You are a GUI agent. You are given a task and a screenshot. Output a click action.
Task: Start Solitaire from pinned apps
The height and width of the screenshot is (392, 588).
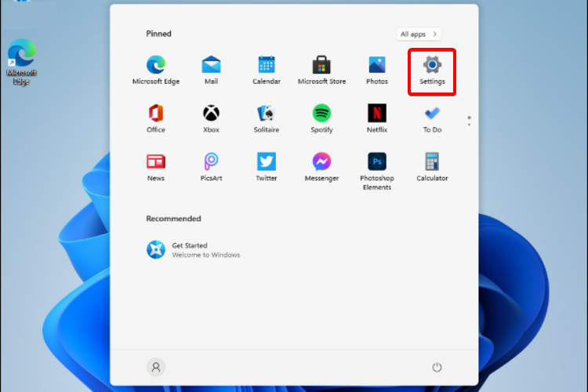[267, 118]
